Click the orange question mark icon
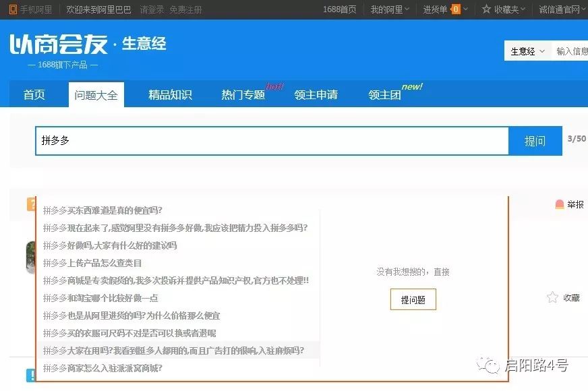 (x=31, y=204)
